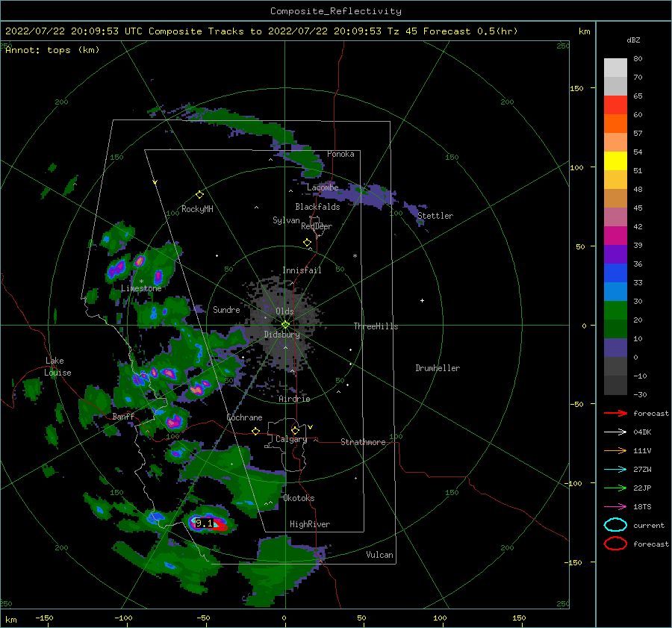The width and height of the screenshot is (672, 628).
Task: Click the orange 111V arrow icon
Action: [x=615, y=450]
